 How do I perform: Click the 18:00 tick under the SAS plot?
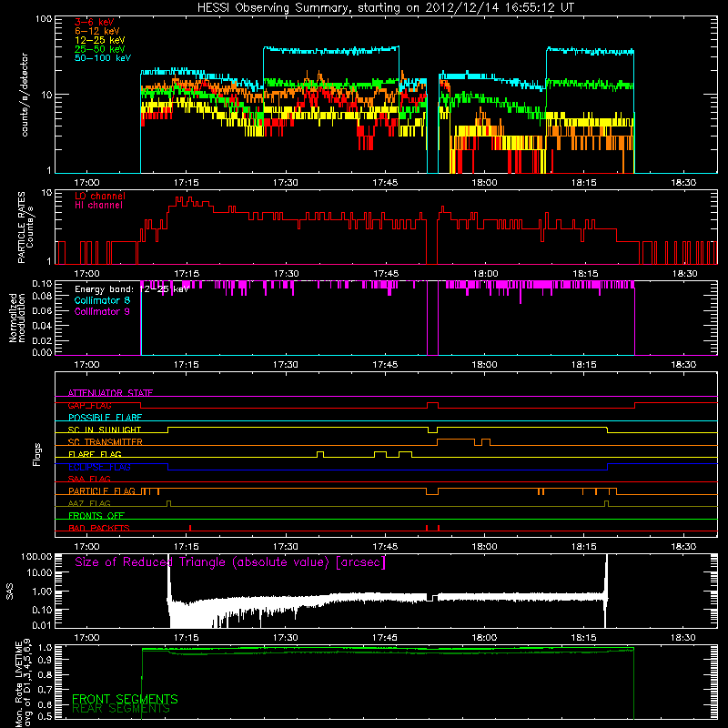tap(484, 638)
